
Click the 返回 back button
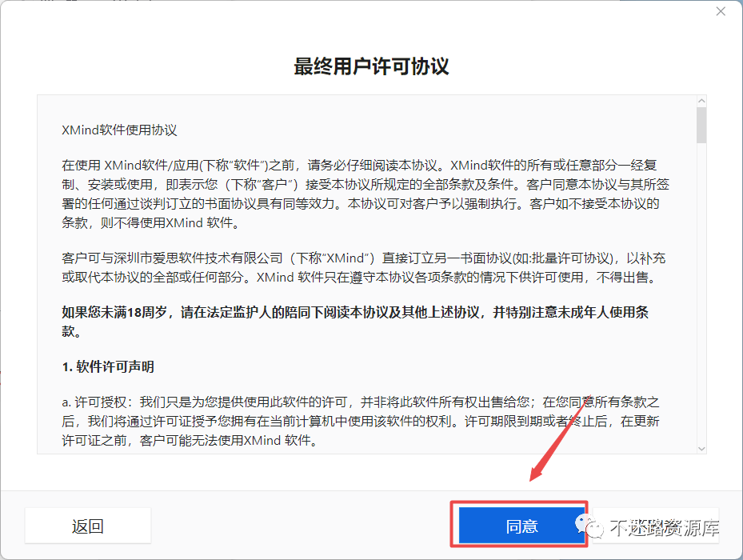(88, 526)
